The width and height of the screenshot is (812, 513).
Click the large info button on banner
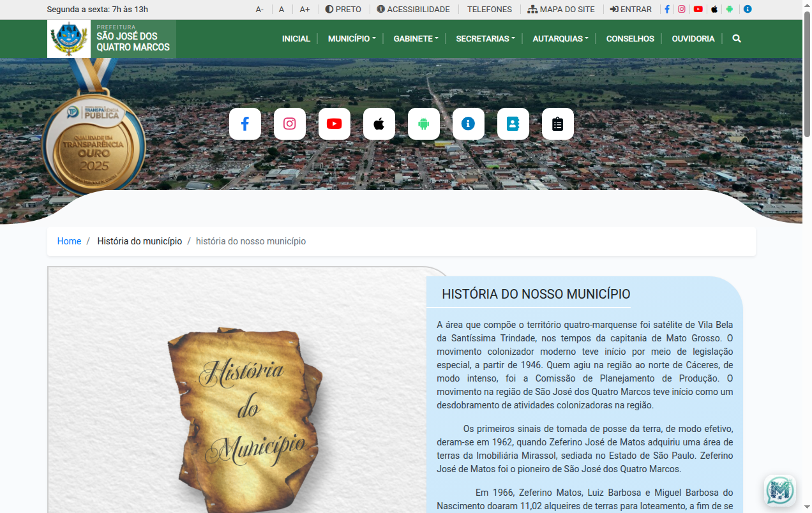tap(469, 124)
